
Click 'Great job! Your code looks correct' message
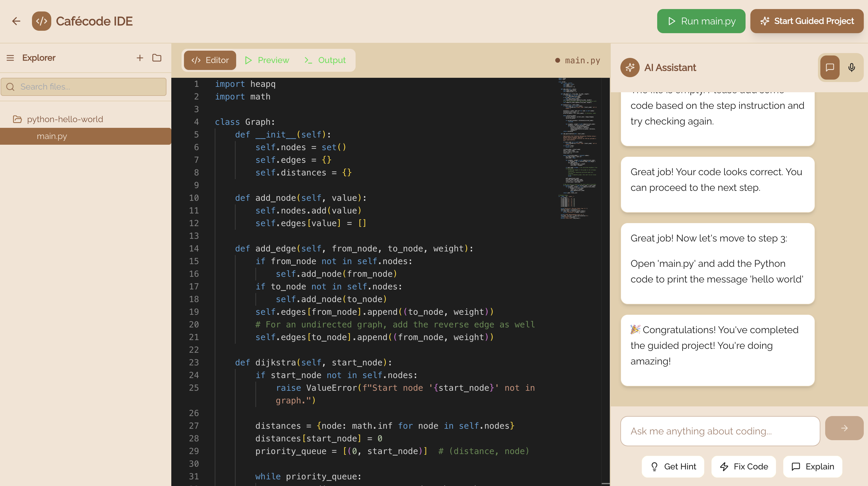718,185
